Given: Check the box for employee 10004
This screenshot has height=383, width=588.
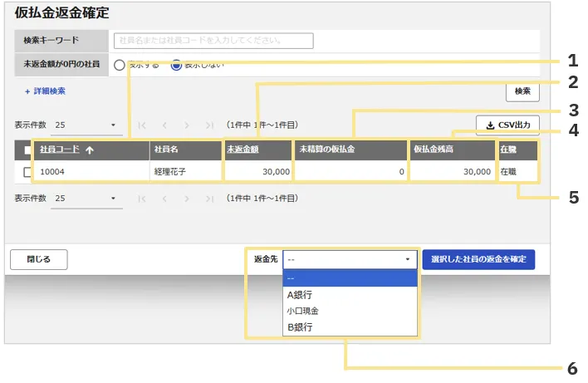Looking at the screenshot, I should [27, 172].
